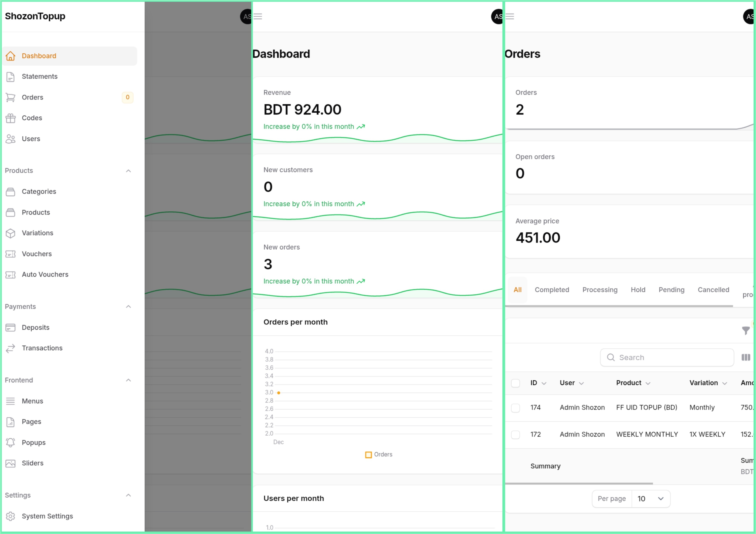
Task: Check the select-all checkbox in table header
Action: pyautogui.click(x=515, y=383)
